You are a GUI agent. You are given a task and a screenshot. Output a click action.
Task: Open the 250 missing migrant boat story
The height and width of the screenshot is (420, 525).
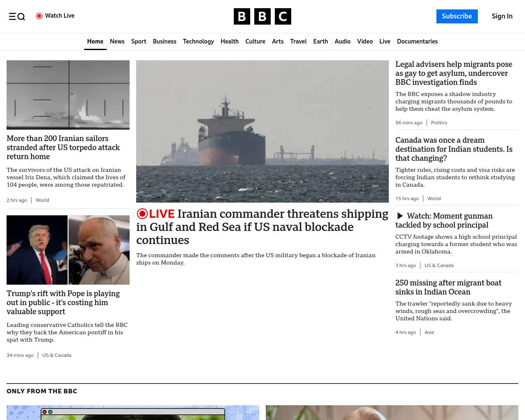[448, 287]
